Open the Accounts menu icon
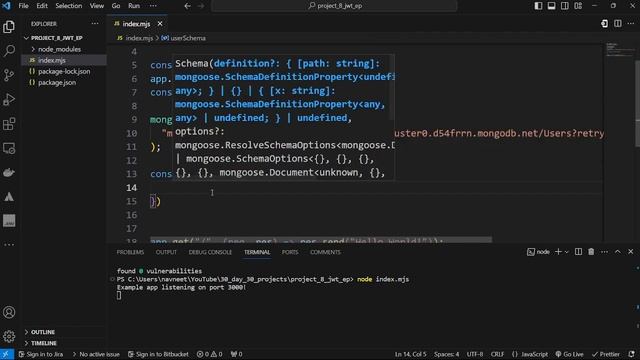The width and height of the screenshot is (640, 360). 9,312
